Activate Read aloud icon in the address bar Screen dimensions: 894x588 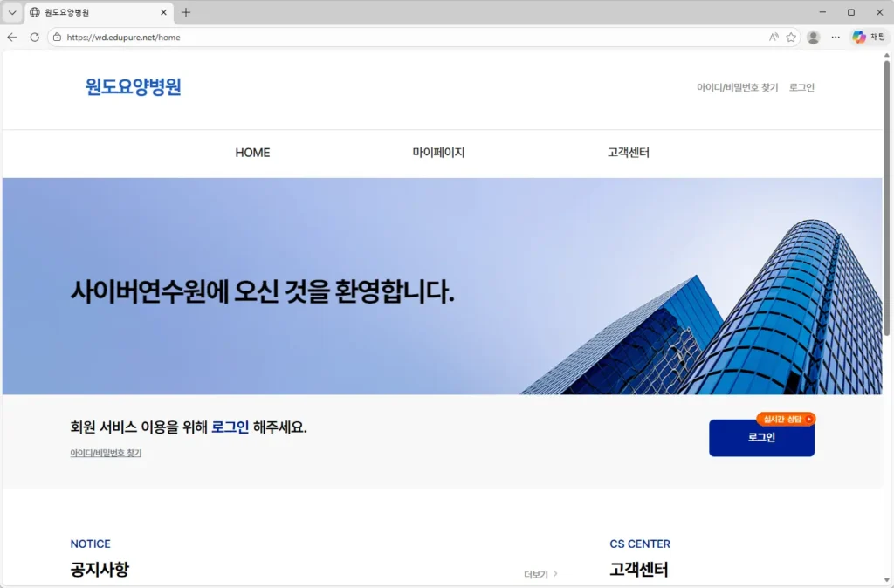pyautogui.click(x=773, y=37)
